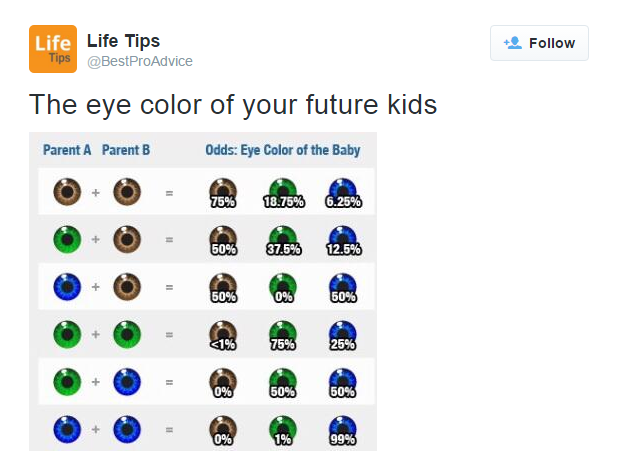Viewport: 619px width, 465px height.
Task: Open the Life Tips display name
Action: pos(123,41)
